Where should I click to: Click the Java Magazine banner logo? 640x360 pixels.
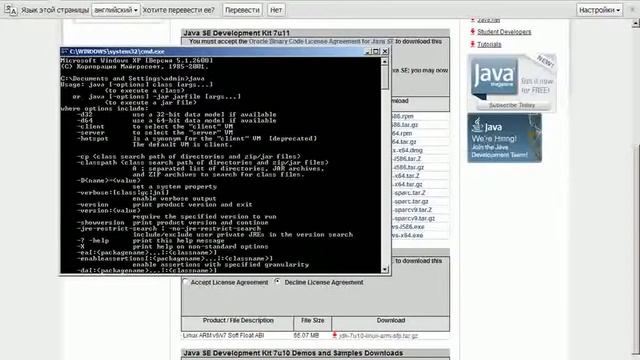pos(494,76)
